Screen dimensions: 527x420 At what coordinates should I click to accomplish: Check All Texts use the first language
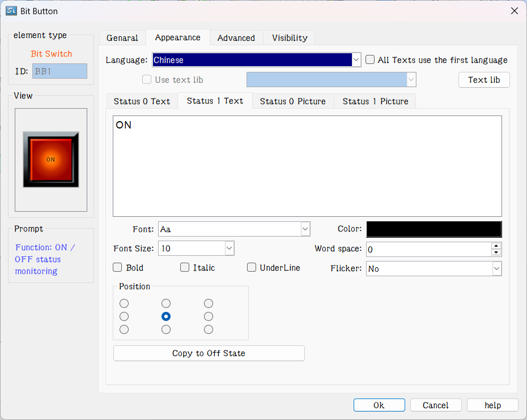point(371,60)
